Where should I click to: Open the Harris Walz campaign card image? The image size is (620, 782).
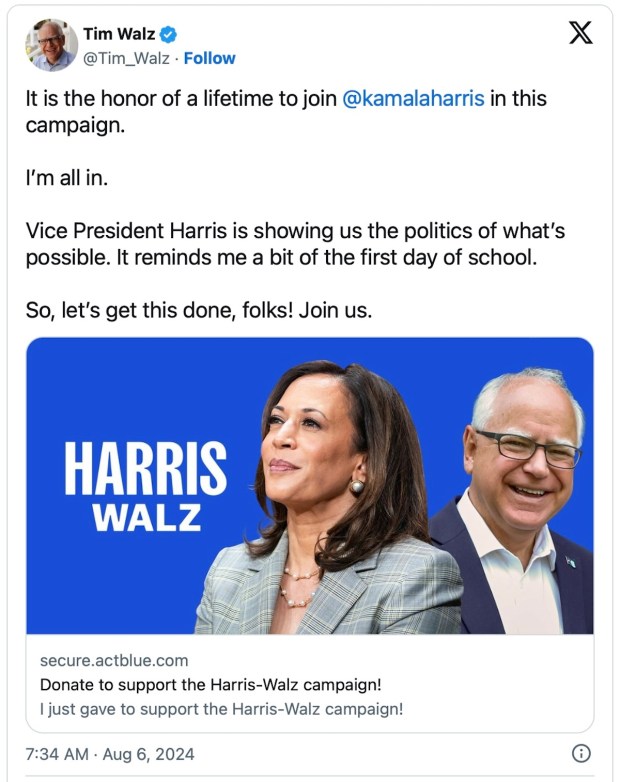tap(310, 485)
